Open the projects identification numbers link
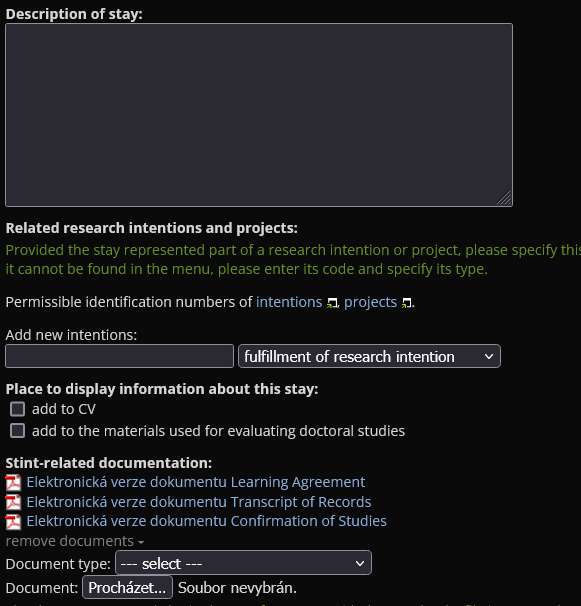This screenshot has width=581, height=606. click(x=370, y=302)
